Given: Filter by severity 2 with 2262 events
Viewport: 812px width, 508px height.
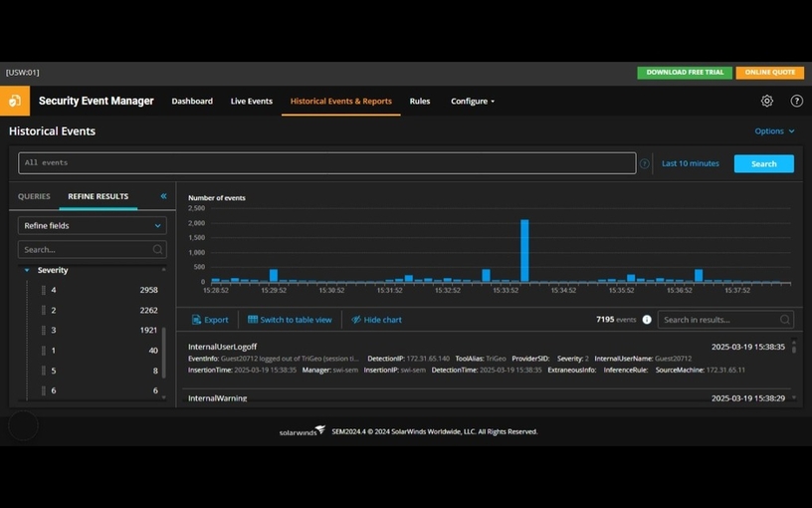Looking at the screenshot, I should tap(100, 310).
